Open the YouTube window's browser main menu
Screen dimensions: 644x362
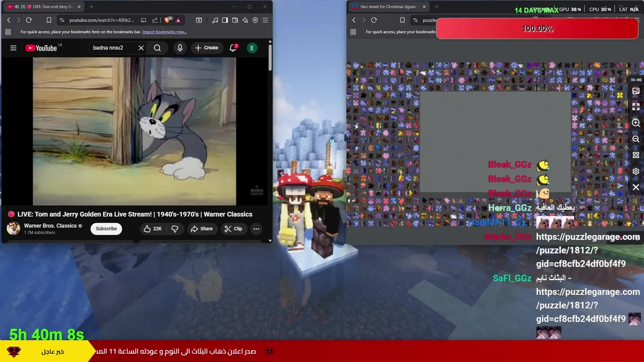pos(265,20)
